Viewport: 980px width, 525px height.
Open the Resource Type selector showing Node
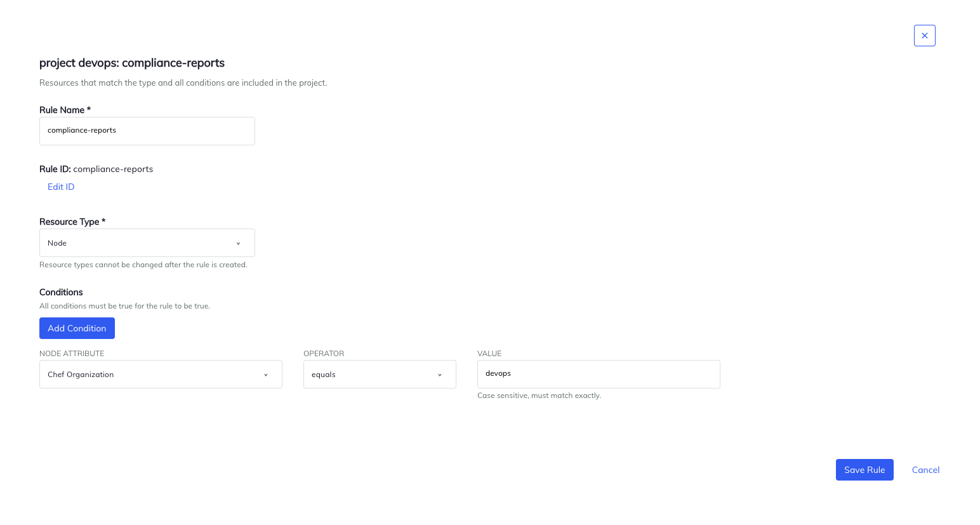pyautogui.click(x=147, y=243)
